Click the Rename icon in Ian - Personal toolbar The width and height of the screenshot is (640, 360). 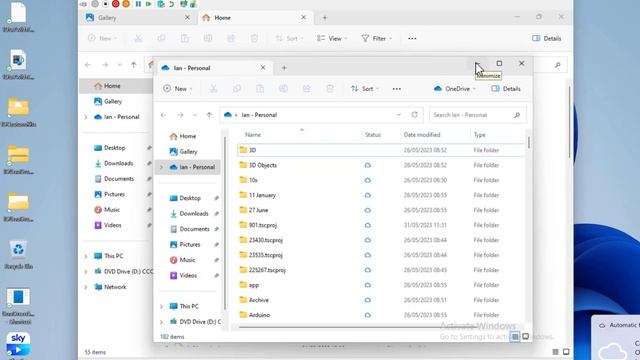283,89
